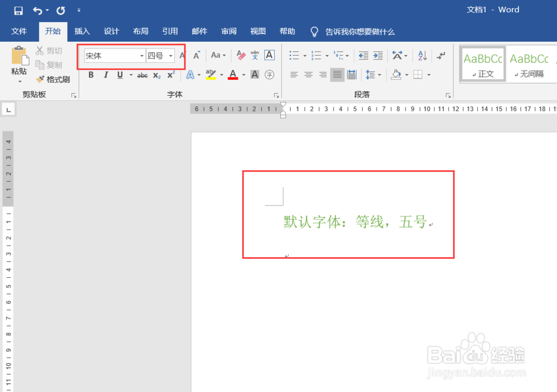Open the 字体 dialog launcher

[x=276, y=96]
